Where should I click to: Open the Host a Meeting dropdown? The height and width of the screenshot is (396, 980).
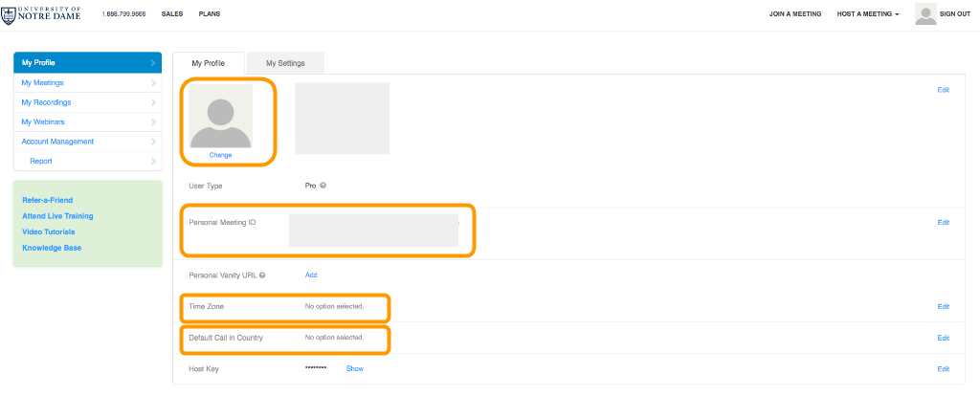point(868,14)
